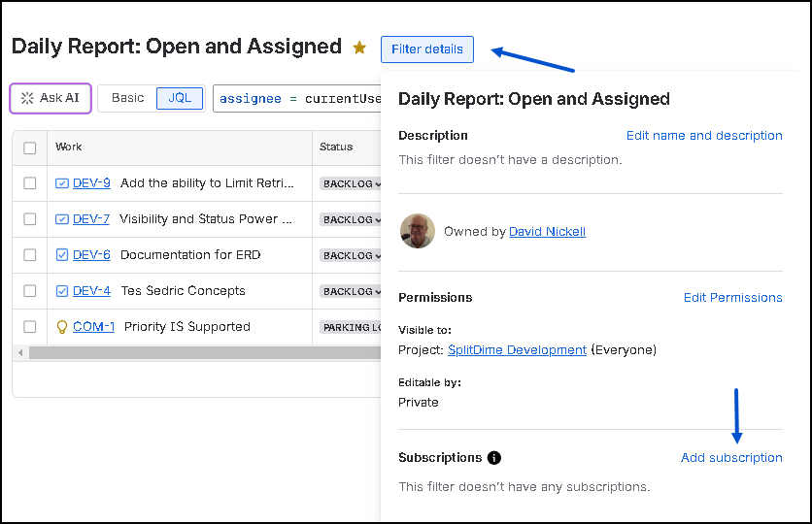Screen dimensions: 812x524
Task: Click the horizontal scrollbar under the table
Action: coord(194,352)
